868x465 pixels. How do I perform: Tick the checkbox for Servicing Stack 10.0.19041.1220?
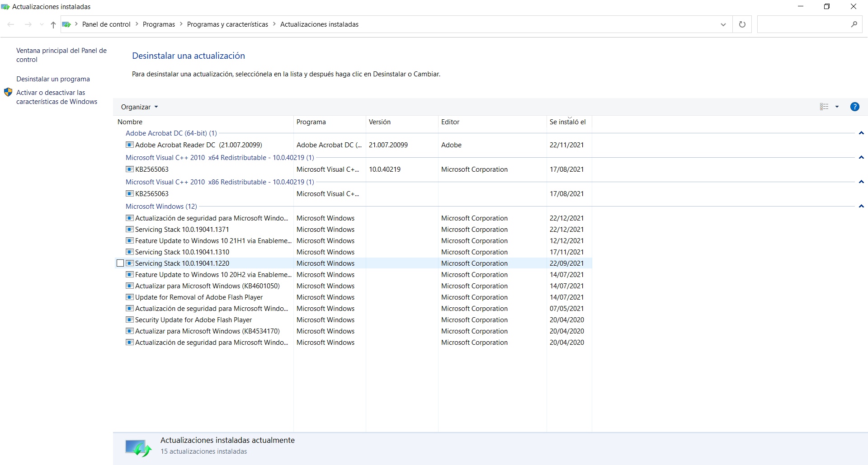point(120,263)
